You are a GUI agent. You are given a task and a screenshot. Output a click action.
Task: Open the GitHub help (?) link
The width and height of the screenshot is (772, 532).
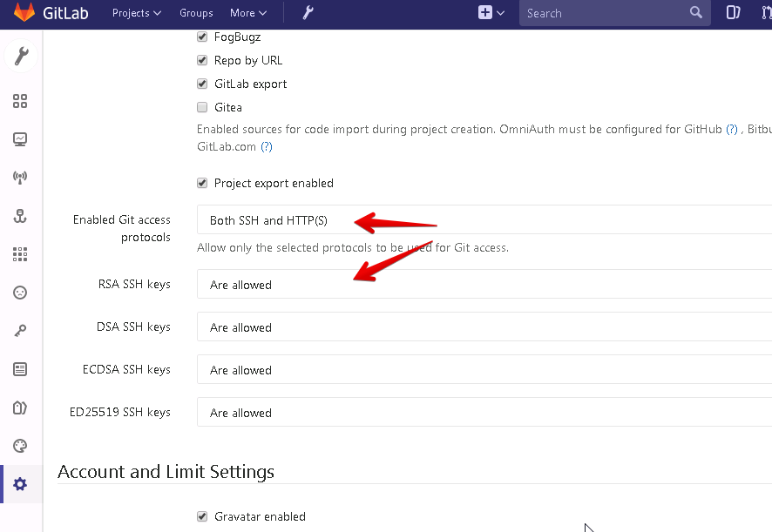732,129
